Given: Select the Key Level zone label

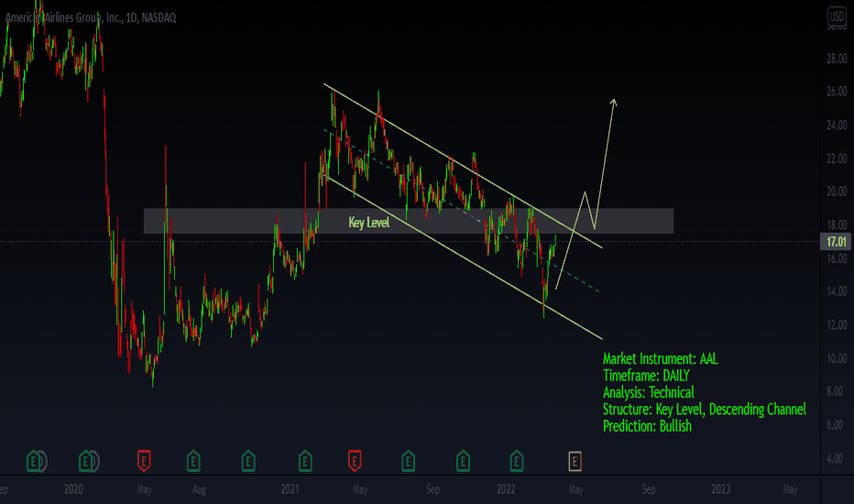Looking at the screenshot, I should click(368, 223).
